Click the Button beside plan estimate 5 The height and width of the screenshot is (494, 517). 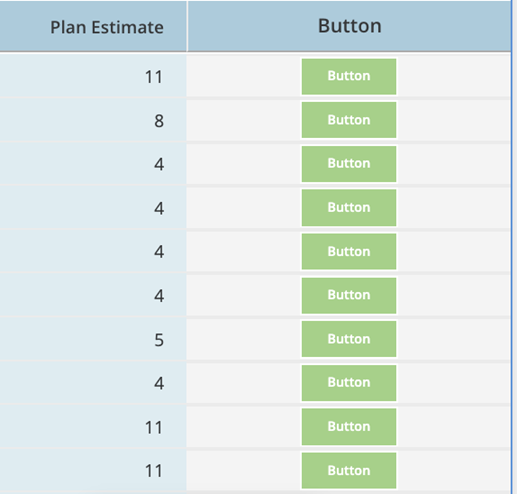tap(349, 339)
